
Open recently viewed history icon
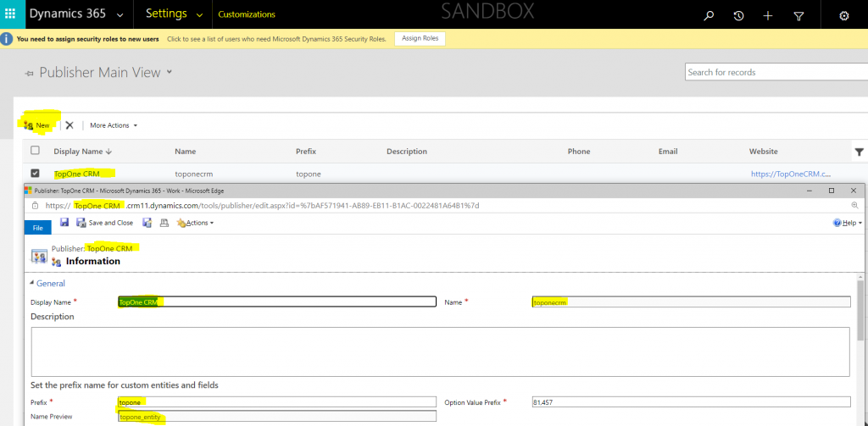(x=738, y=15)
